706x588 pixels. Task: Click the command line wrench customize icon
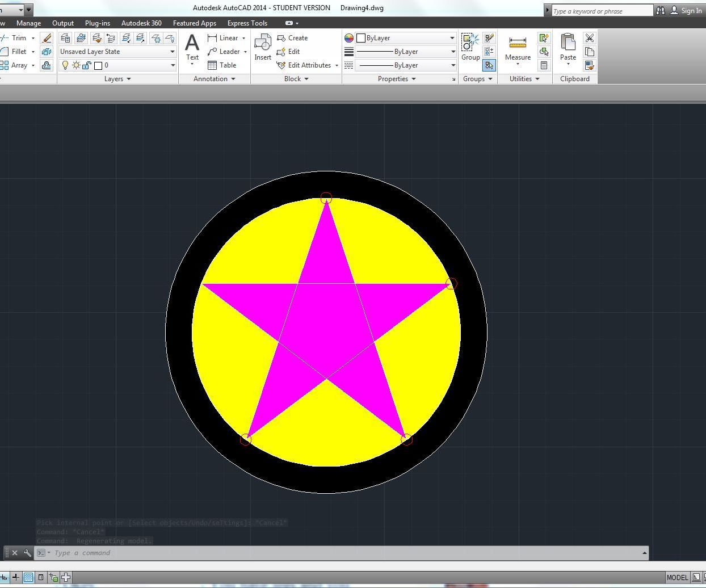(x=27, y=553)
